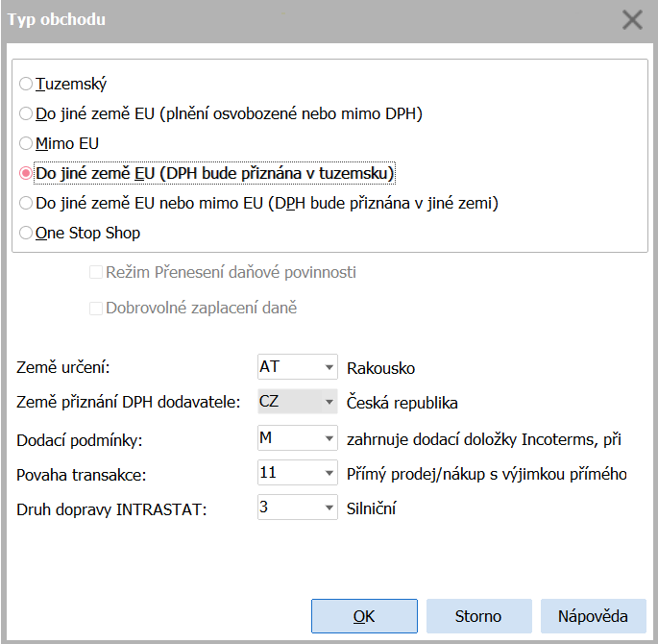The height and width of the screenshot is (644, 658).
Task: Expand the Povaha transakce dropdown
Action: click(x=329, y=474)
